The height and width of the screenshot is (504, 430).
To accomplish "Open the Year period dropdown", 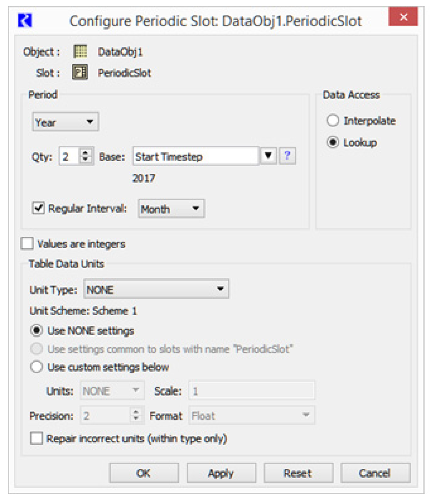I will click(65, 122).
